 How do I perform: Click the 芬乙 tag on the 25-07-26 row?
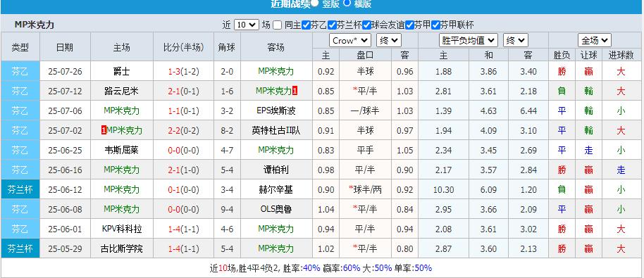(20, 71)
